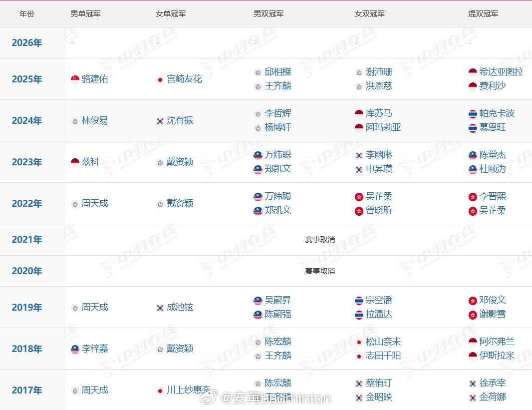The width and height of the screenshot is (532, 410).
Task: Open the 2023年 year link
Action: point(27,162)
